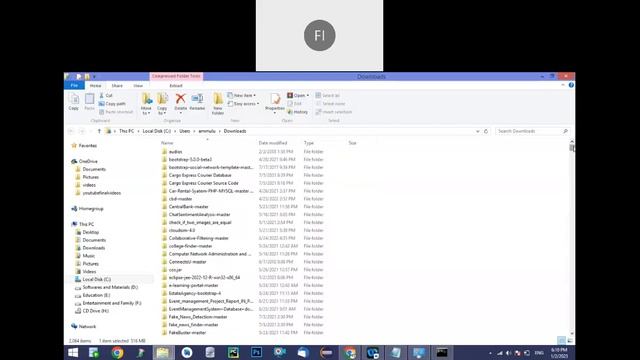Image resolution: width=640 pixels, height=360 pixels.
Task: Open Photoshop from the taskbar
Action: pos(256,353)
